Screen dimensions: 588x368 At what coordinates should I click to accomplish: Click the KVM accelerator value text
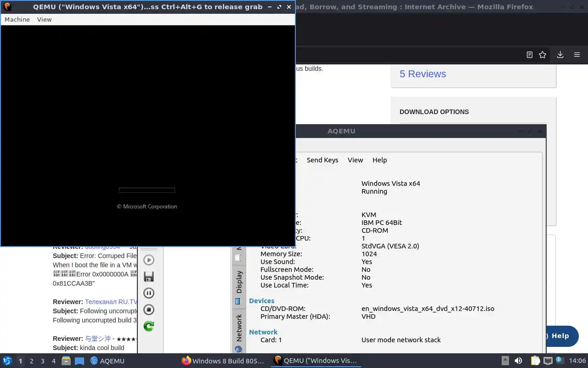click(x=369, y=215)
